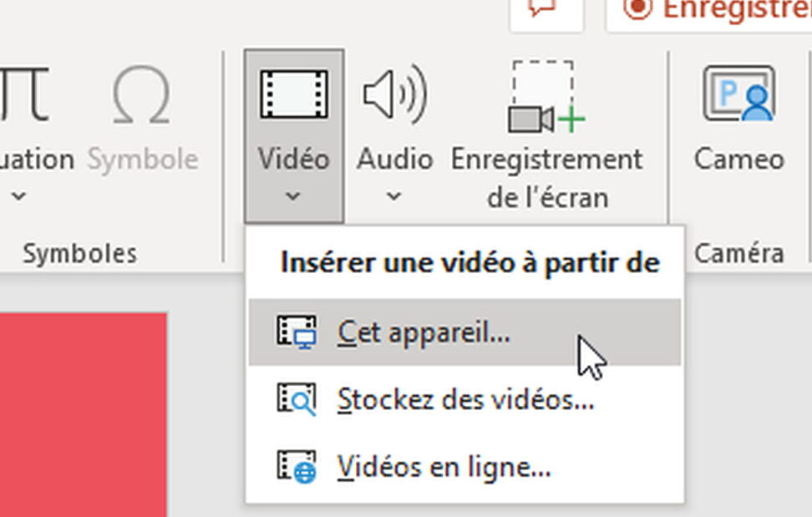Click the Cameo label text

point(739,159)
